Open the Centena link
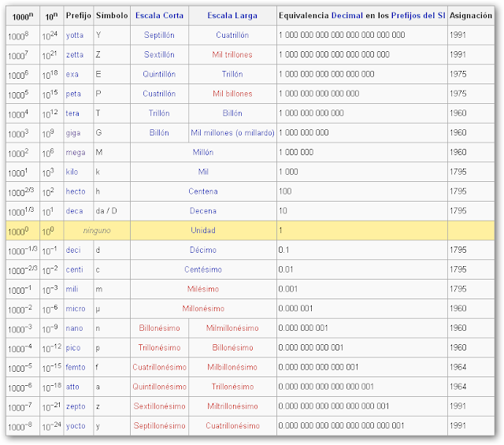Screen dimensions: 504x445 [x=203, y=191]
